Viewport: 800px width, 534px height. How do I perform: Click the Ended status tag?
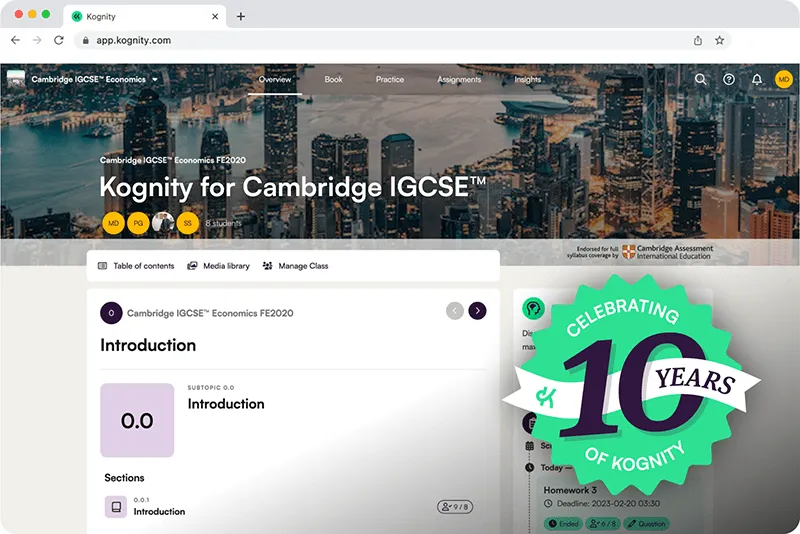[x=563, y=524]
